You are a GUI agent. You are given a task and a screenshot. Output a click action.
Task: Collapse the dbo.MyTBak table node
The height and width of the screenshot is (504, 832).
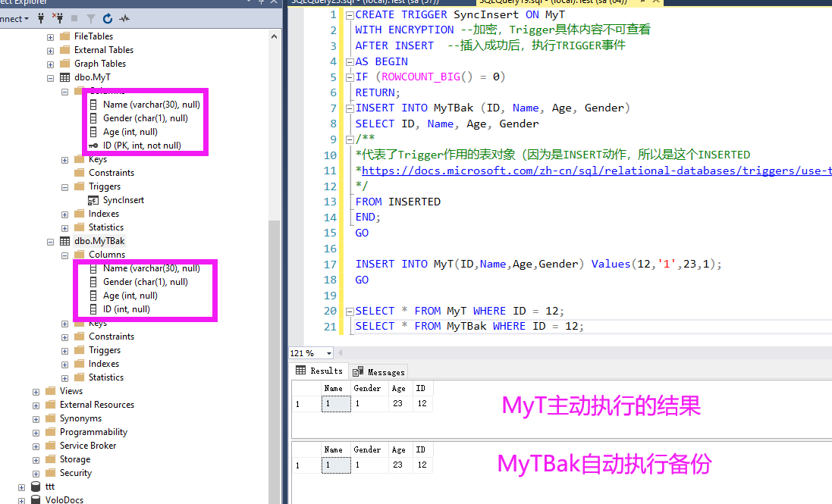(50, 242)
